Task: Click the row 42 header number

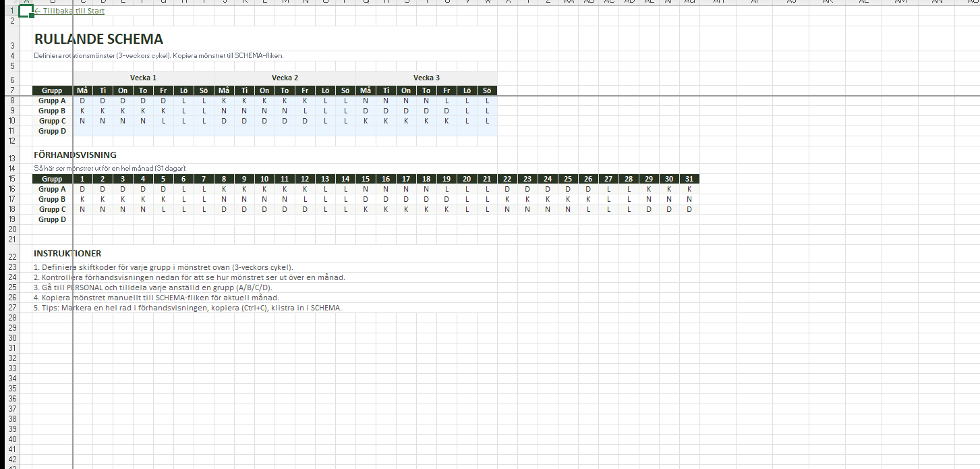Action: click(12, 460)
